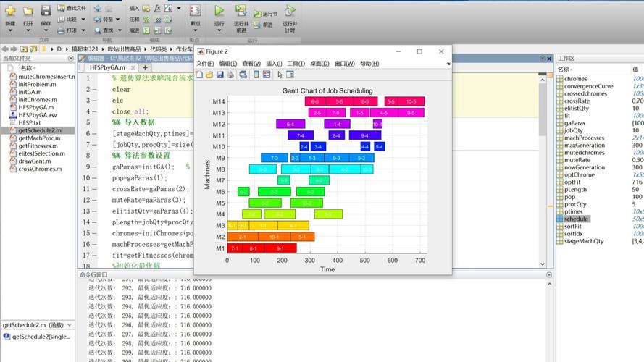Select the HFSPbyGA.m editor tab
This screenshot has width=644, height=362.
(x=107, y=67)
